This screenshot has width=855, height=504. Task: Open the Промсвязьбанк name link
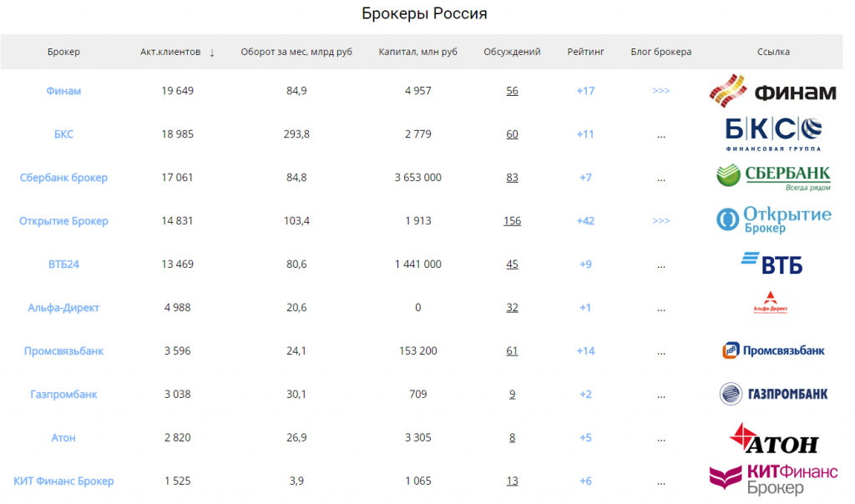(x=63, y=351)
